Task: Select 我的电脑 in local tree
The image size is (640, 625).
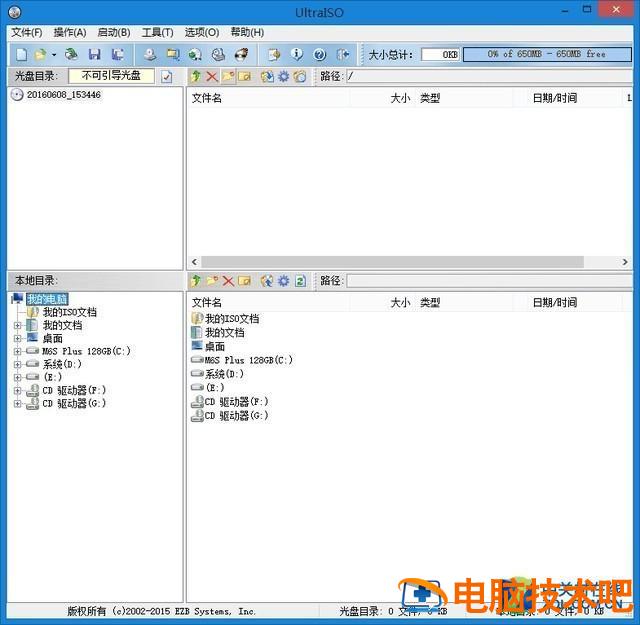Action: pyautogui.click(x=47, y=299)
